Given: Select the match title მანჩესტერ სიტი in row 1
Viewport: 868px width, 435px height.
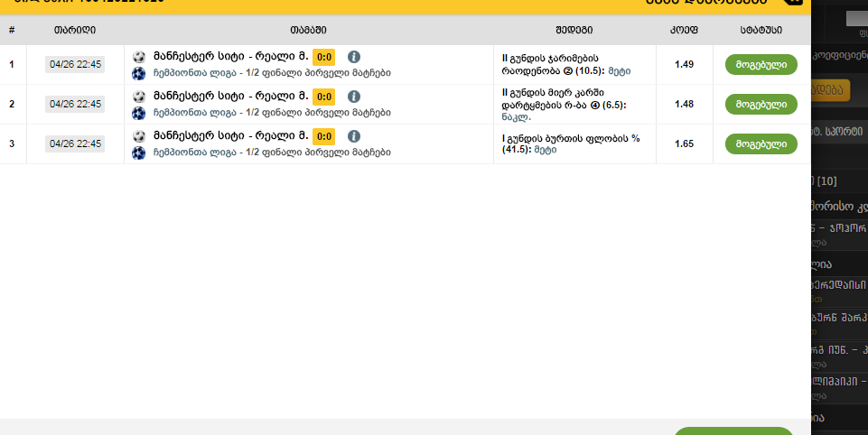Looking at the screenshot, I should tap(200, 57).
